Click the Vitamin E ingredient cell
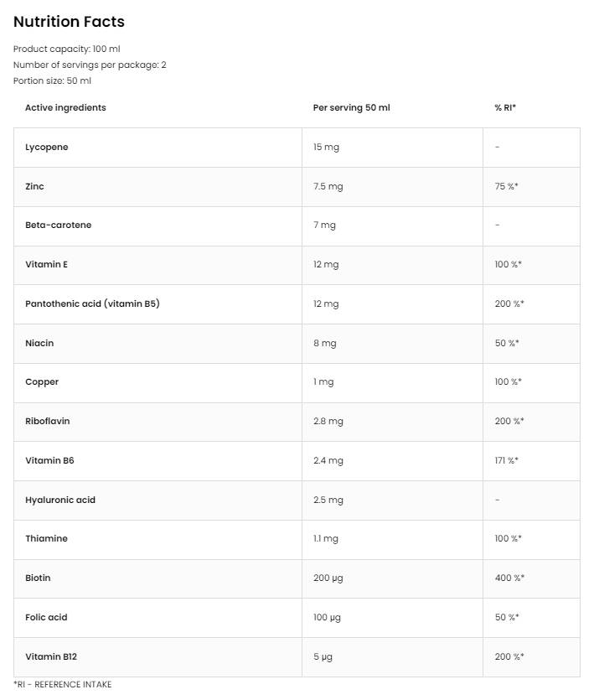The width and height of the screenshot is (594, 700). pos(47,265)
